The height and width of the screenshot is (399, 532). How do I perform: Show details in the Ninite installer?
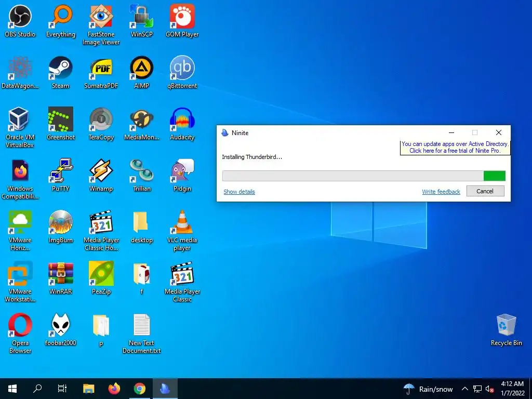[239, 192]
